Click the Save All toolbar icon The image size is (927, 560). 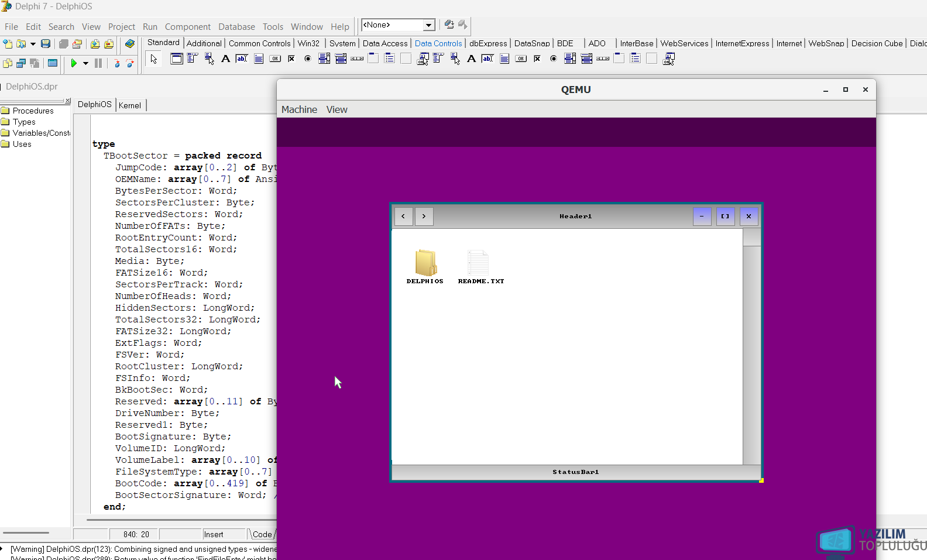click(63, 44)
